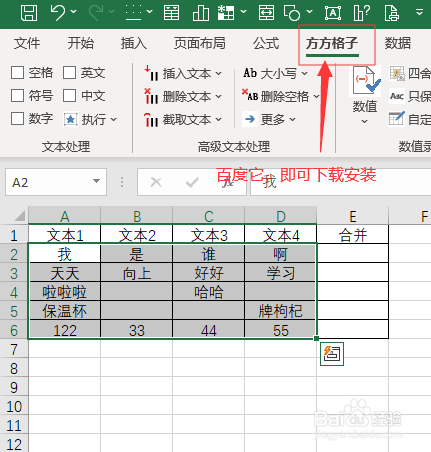This screenshot has height=452, width=431.
Task: Click the print preview document icon
Action: pyautogui.click(x=391, y=12)
